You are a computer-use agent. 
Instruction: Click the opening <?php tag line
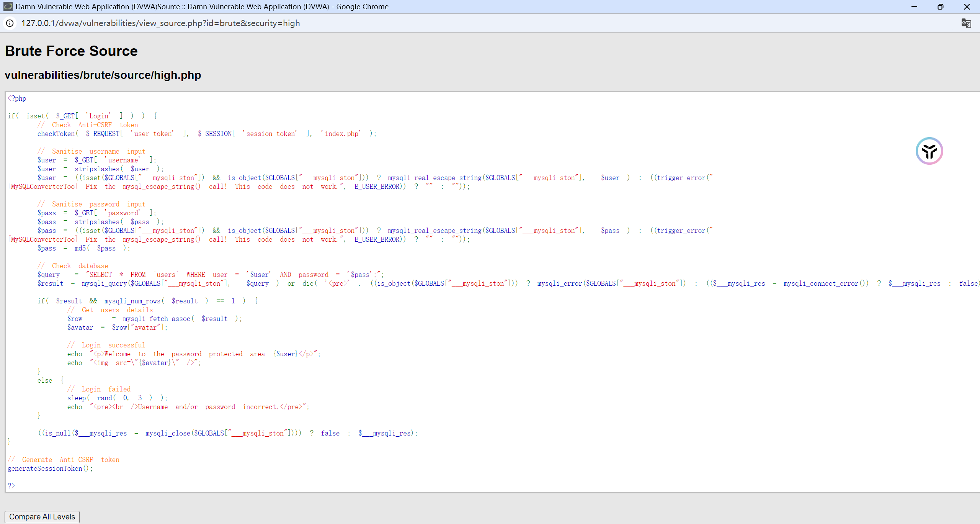point(17,98)
